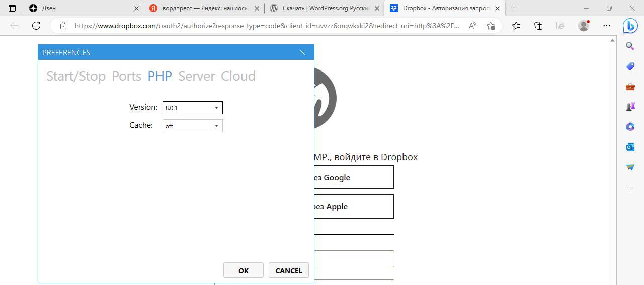This screenshot has width=644, height=285.
Task: Open the Shopping tag sidebar icon
Action: pyautogui.click(x=630, y=66)
